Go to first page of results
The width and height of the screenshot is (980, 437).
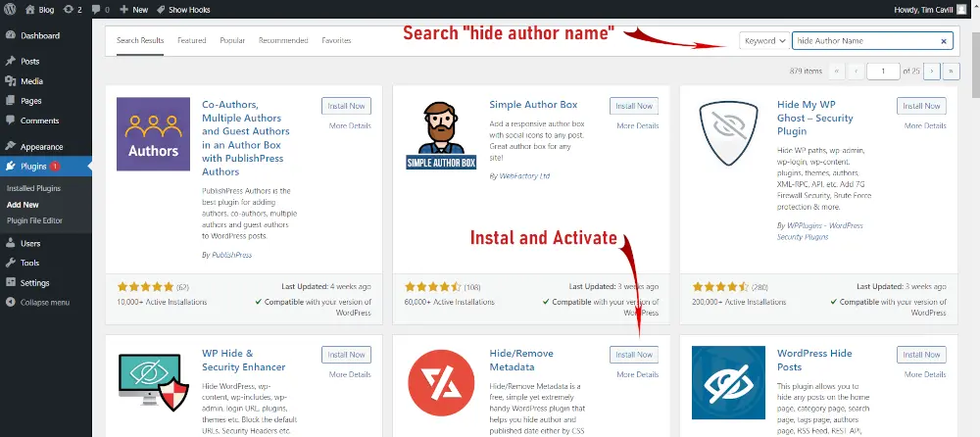836,71
